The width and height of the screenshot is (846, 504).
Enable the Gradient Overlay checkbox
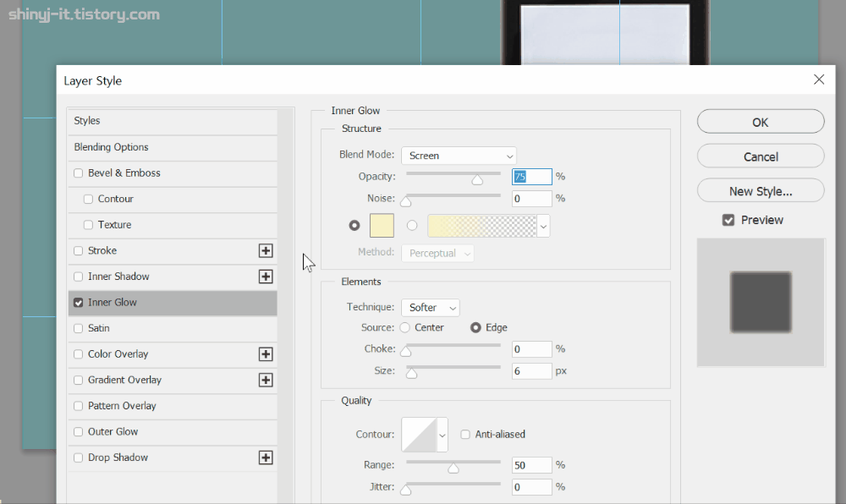[78, 380]
